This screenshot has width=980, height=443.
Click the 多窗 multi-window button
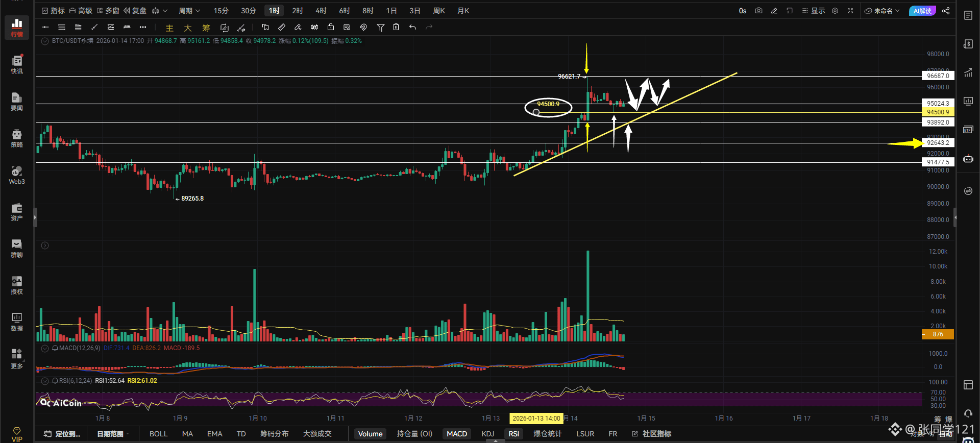click(x=108, y=11)
